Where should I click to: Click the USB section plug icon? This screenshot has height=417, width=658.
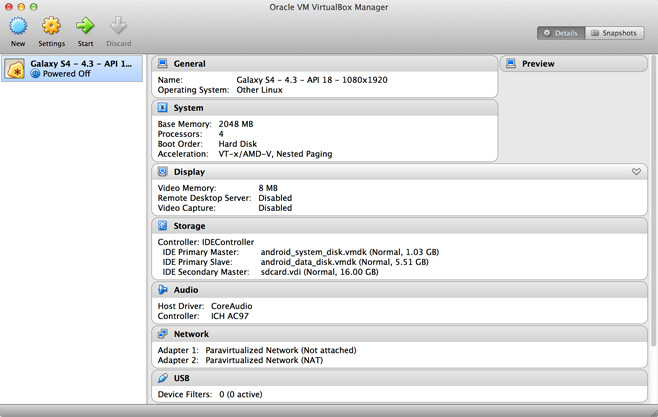(x=162, y=378)
